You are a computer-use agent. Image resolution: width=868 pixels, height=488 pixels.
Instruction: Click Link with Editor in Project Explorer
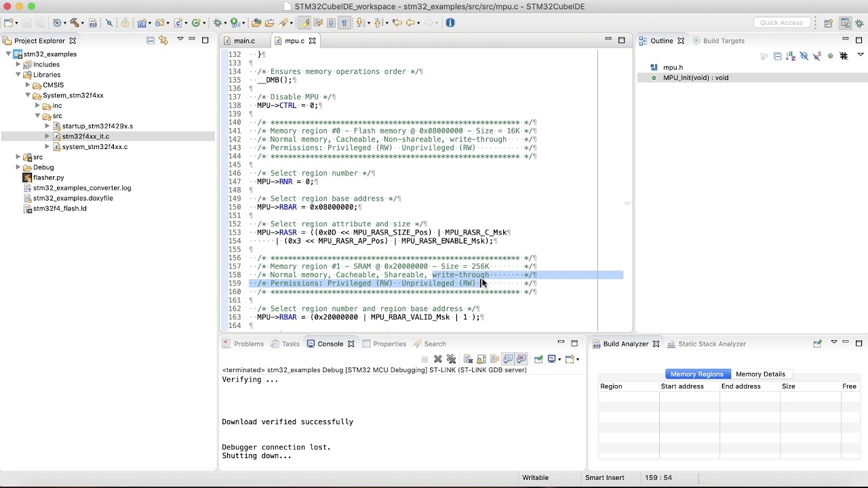point(163,41)
